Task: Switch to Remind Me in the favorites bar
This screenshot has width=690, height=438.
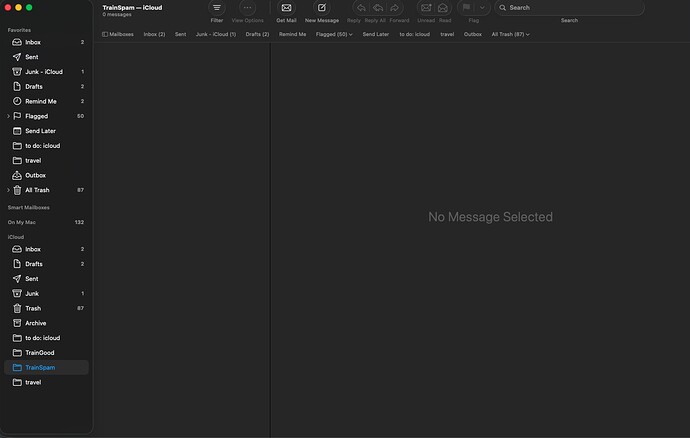Action: [x=292, y=34]
